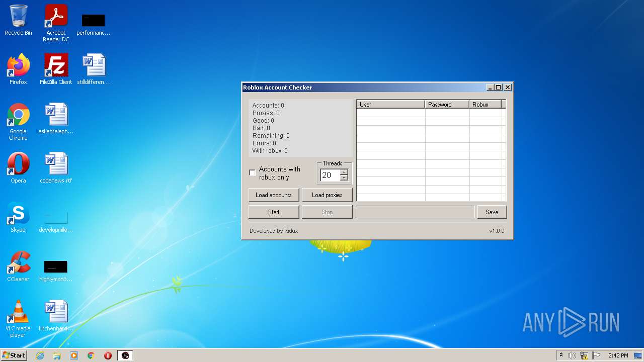
Task: Select the kitchenhard... Word document
Action: tap(56, 315)
